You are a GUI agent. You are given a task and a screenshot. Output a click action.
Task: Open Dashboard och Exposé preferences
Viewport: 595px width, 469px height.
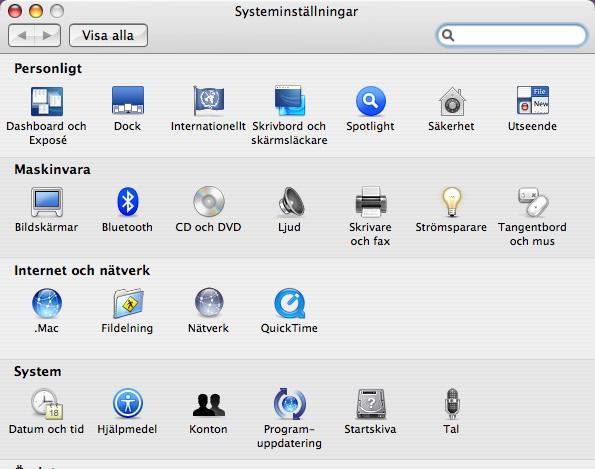coord(47,101)
